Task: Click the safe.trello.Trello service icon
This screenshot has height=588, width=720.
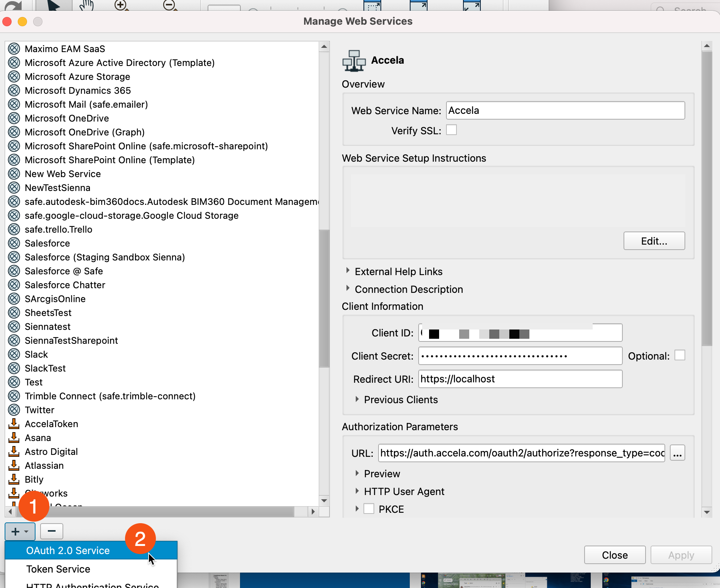Action: [x=14, y=229]
